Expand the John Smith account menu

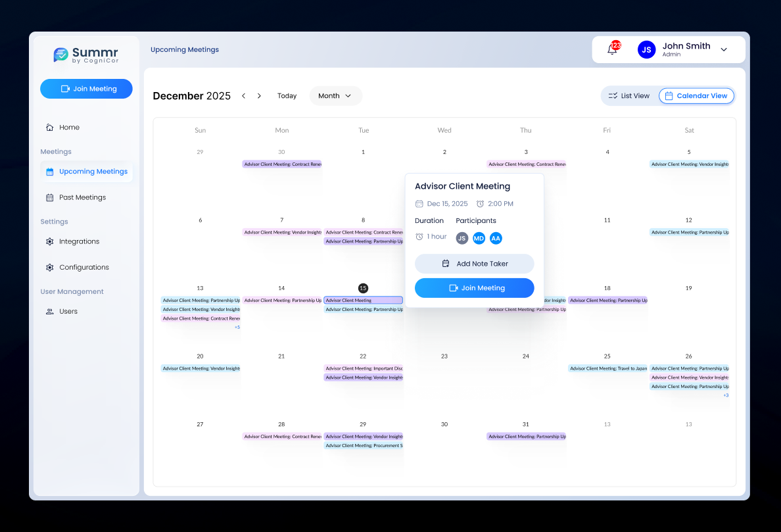724,49
